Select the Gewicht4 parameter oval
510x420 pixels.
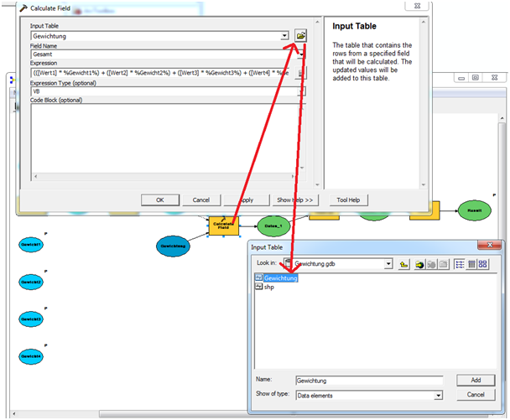click(x=31, y=356)
